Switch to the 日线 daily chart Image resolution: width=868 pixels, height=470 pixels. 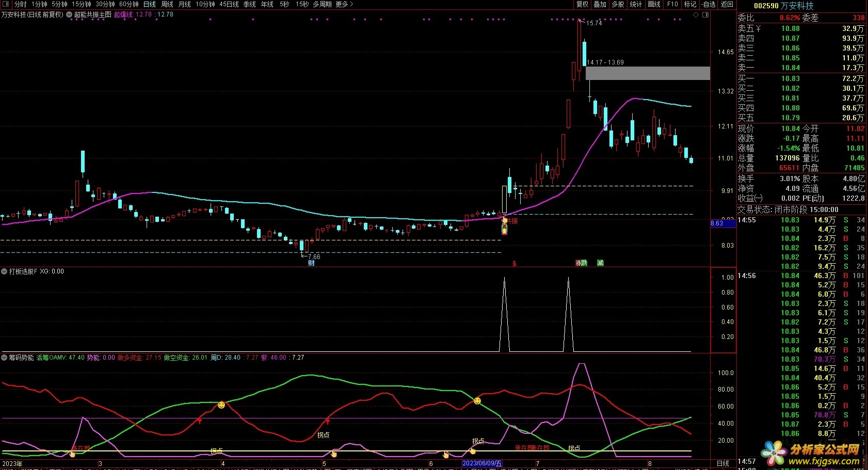[150, 4]
